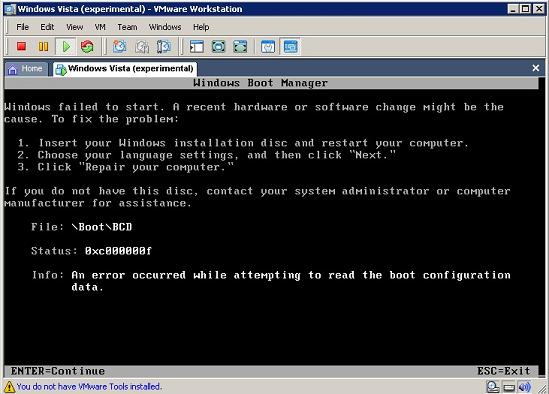The width and height of the screenshot is (549, 394).
Task: Open the File menu
Action: click(x=22, y=27)
